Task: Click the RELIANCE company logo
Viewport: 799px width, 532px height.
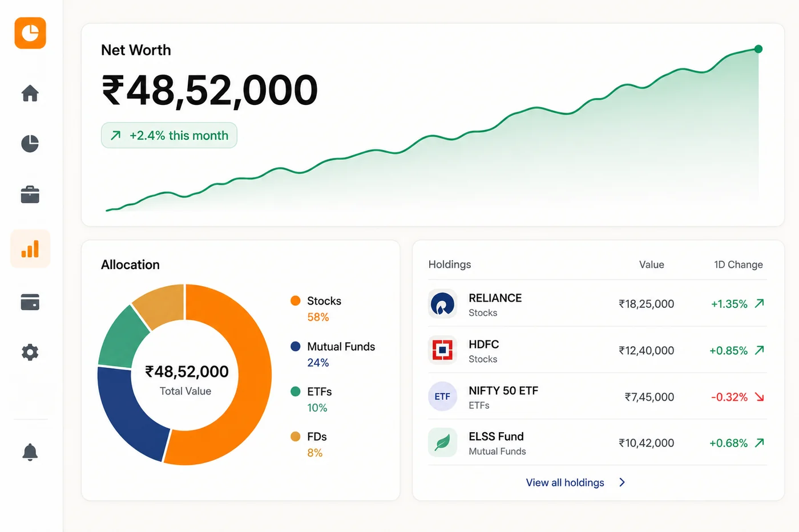Action: pos(442,303)
